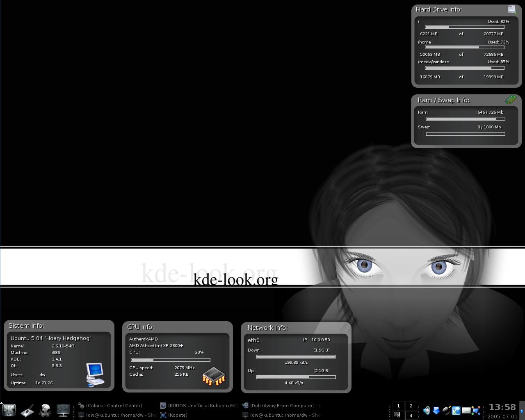The image size is (525, 420).
Task: Open the blue K chat tray icon
Action: click(456, 410)
